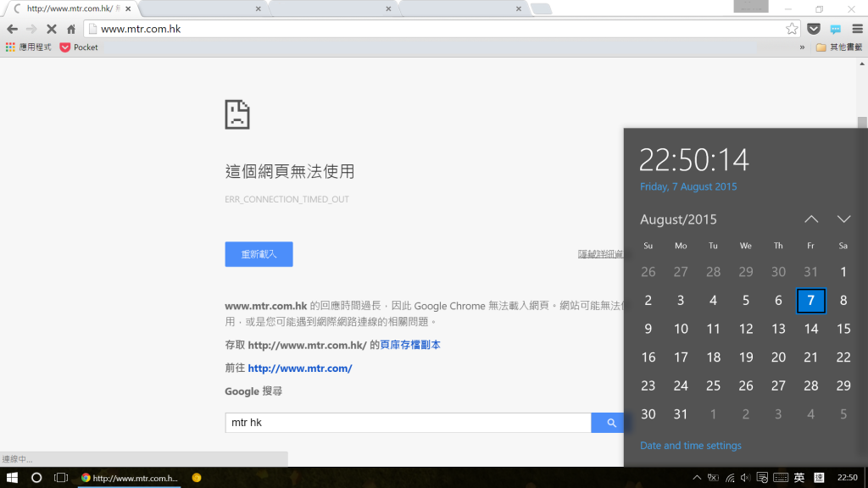Viewport: 868px width, 488px height.
Task: Open the Wi-Fi network tray icon
Action: 730,478
